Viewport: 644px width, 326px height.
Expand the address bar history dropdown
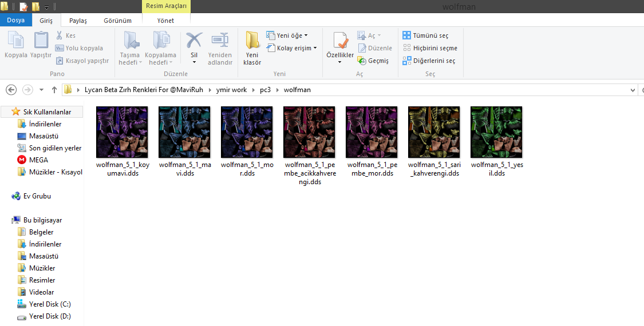pos(633,90)
